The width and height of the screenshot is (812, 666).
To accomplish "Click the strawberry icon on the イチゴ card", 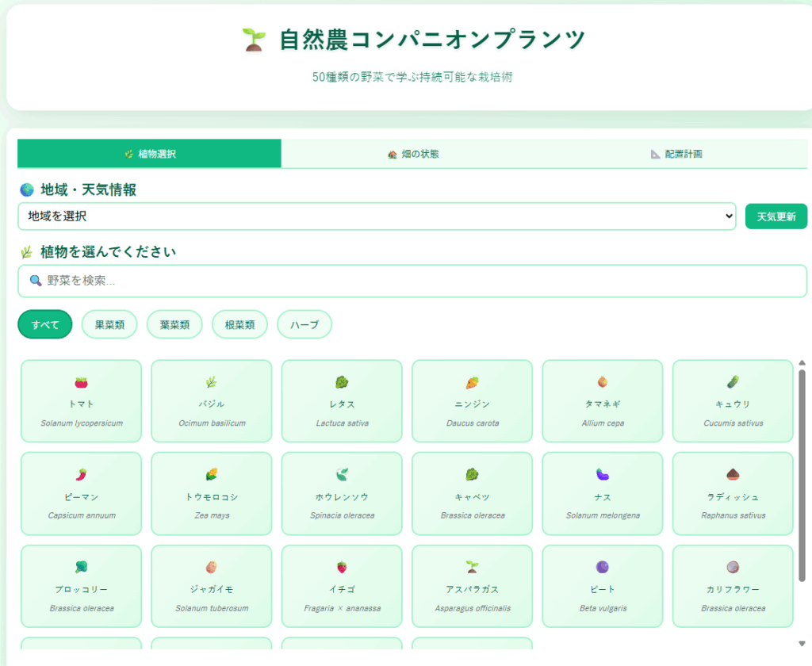I will point(342,567).
